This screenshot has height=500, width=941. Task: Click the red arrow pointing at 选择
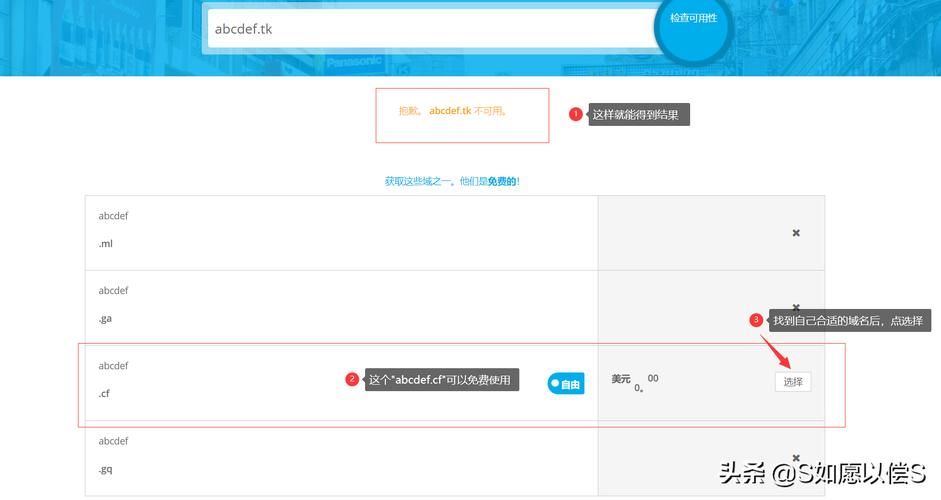(x=776, y=350)
